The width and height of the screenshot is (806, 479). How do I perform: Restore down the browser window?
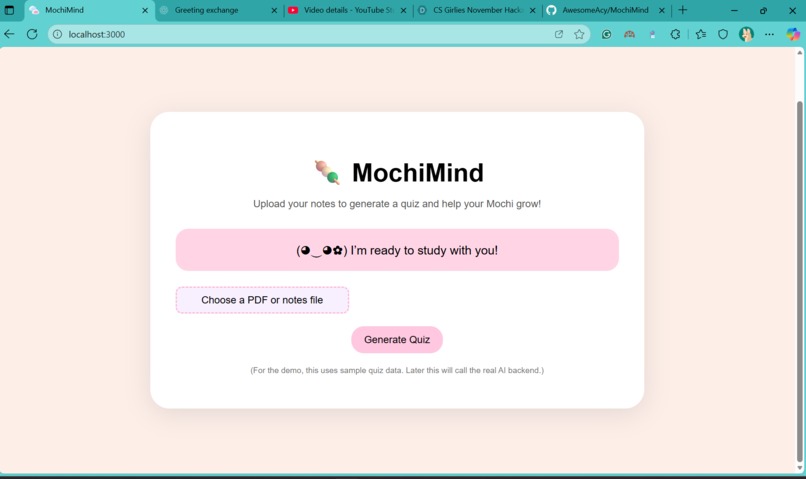(763, 10)
